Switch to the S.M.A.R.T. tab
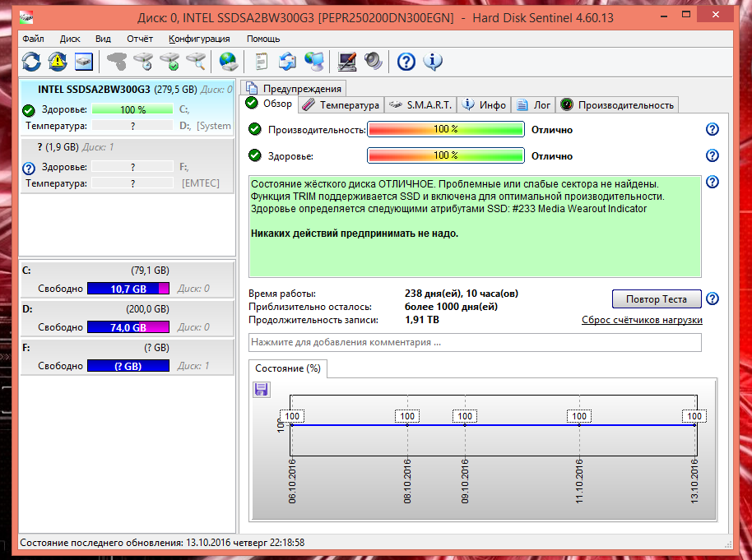The height and width of the screenshot is (560, 752). pos(420,104)
